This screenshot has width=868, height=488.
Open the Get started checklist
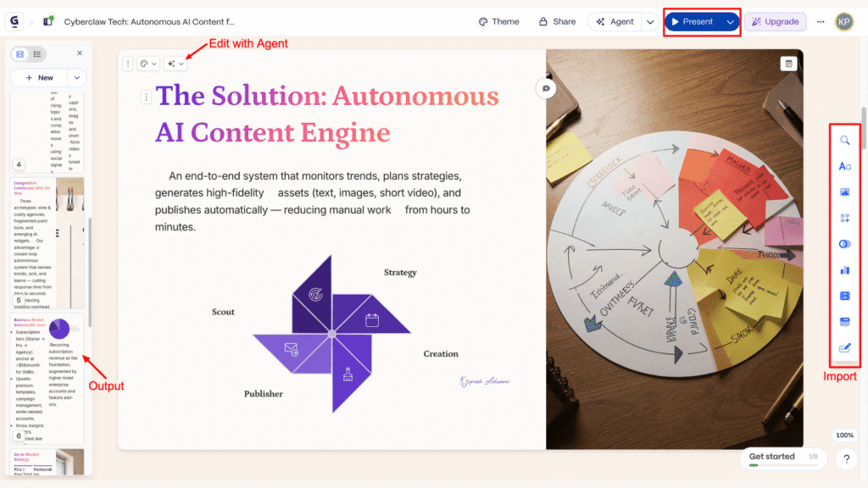[782, 457]
